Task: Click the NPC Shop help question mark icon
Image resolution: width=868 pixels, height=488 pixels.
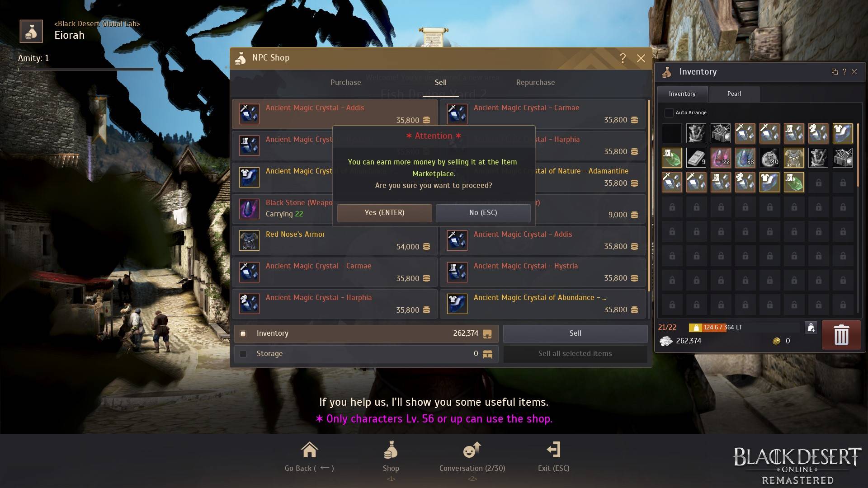Action: pos(622,58)
